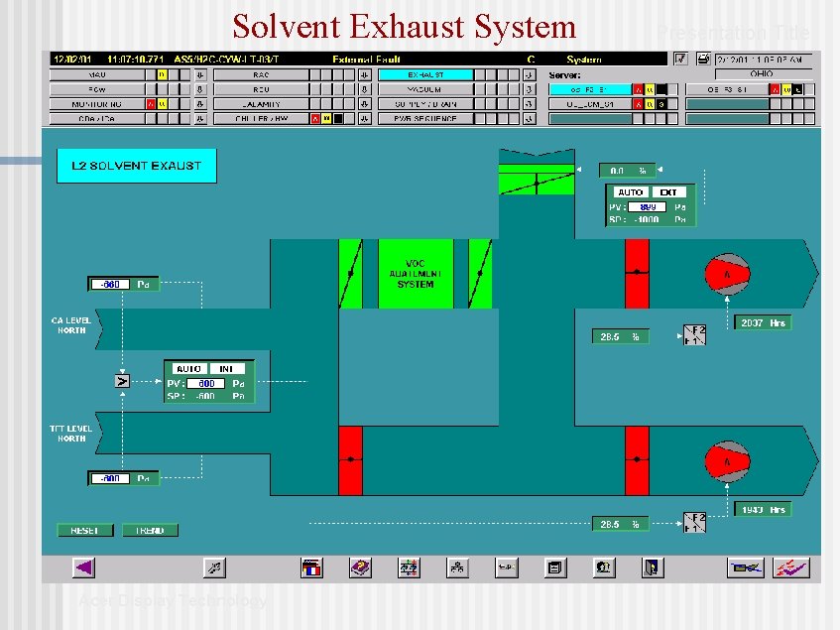Go back with the purple left arrow

pyautogui.click(x=83, y=567)
